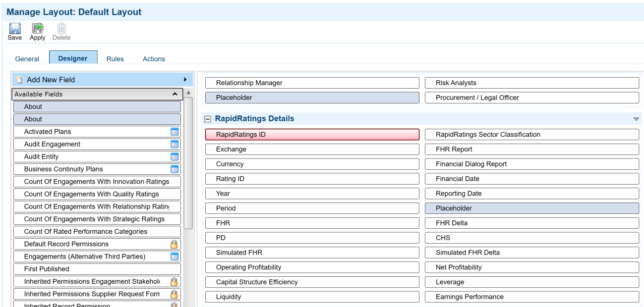Click the RapidRatings Details section title
The image size is (644, 307).
(254, 119)
